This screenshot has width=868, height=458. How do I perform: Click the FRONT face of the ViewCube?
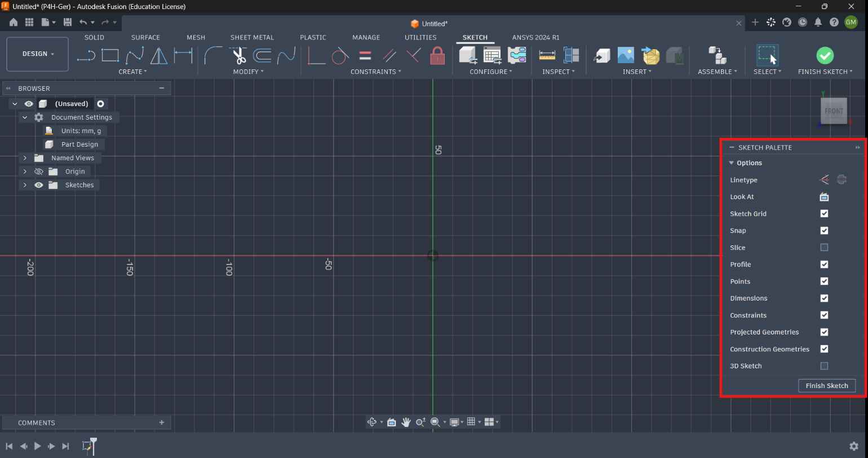tap(834, 111)
